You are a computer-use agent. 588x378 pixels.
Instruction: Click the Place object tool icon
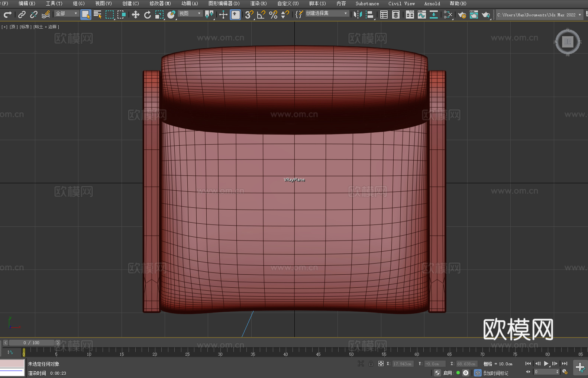pyautogui.click(x=171, y=14)
